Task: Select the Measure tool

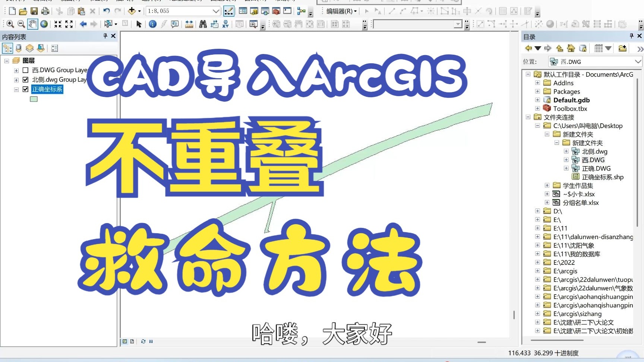Action: pos(189,24)
